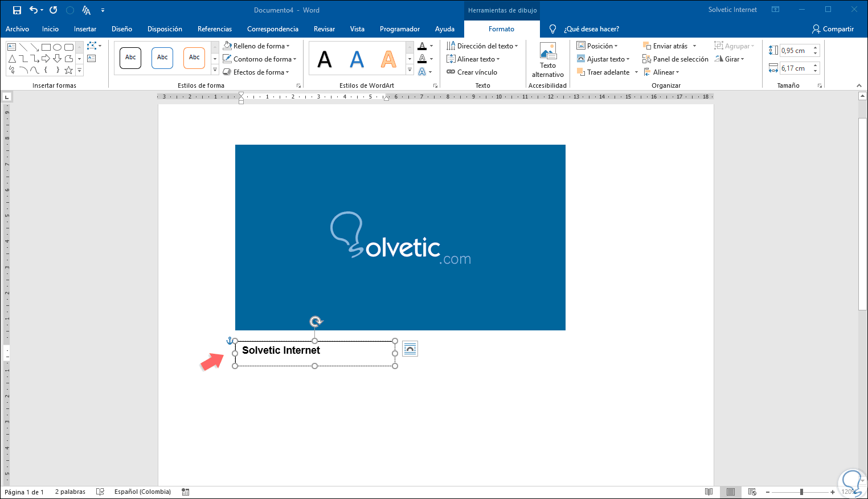868x499 pixels.
Task: Apply the black outline Abc shape style
Action: [x=130, y=58]
